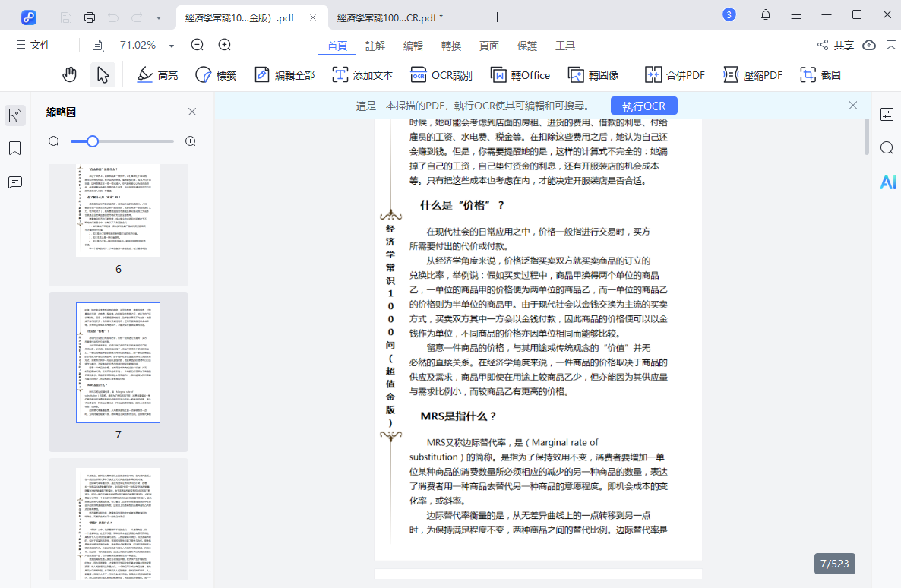Click the 截圖 screenshot tool
The width and height of the screenshot is (901, 588).
[820, 74]
